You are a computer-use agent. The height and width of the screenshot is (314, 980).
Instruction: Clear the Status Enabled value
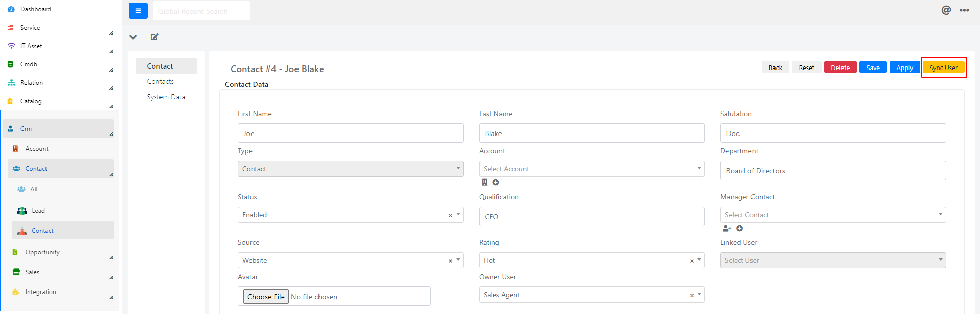pyautogui.click(x=450, y=215)
